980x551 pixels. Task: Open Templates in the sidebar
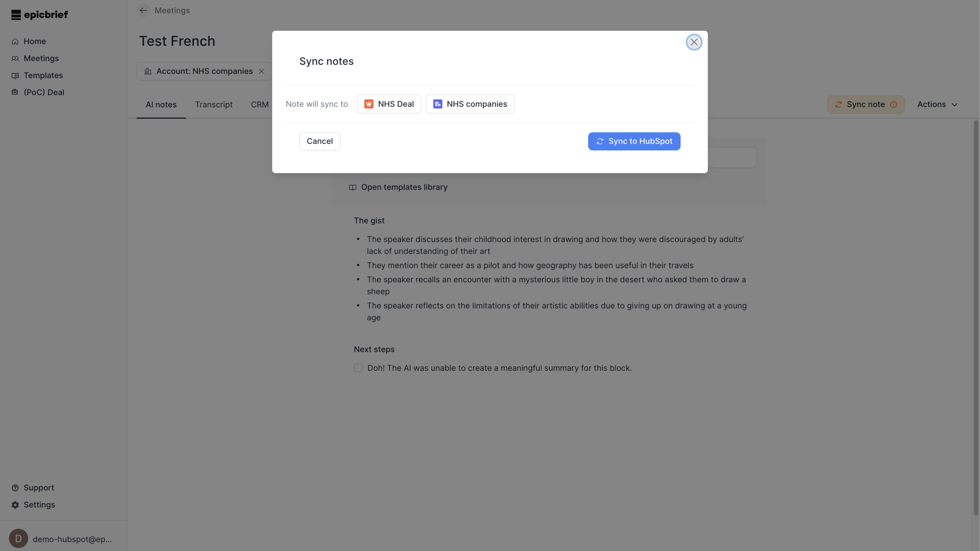43,76
